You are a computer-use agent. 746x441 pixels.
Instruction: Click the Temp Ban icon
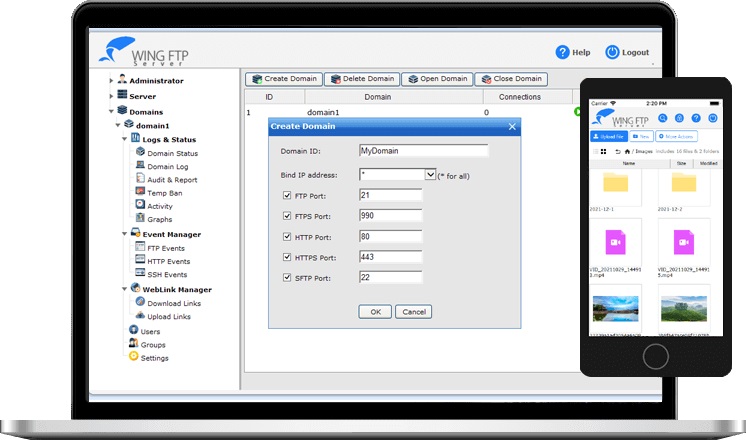(x=140, y=191)
